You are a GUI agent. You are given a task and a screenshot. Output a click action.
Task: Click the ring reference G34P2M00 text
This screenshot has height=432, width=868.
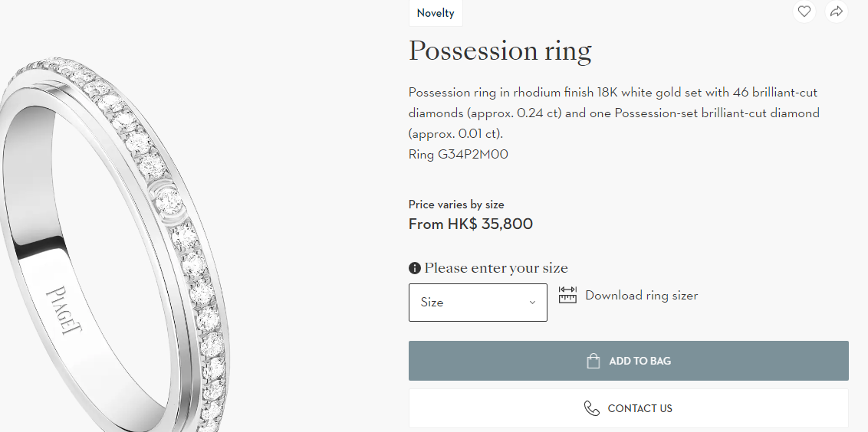(x=459, y=155)
